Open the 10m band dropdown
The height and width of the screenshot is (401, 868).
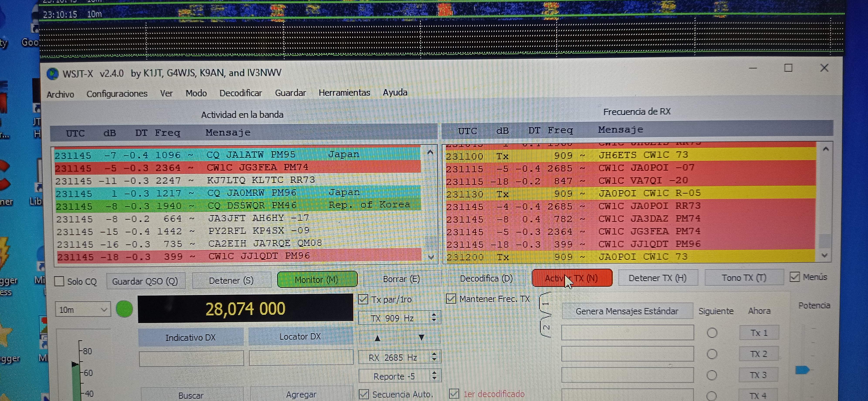[83, 310]
